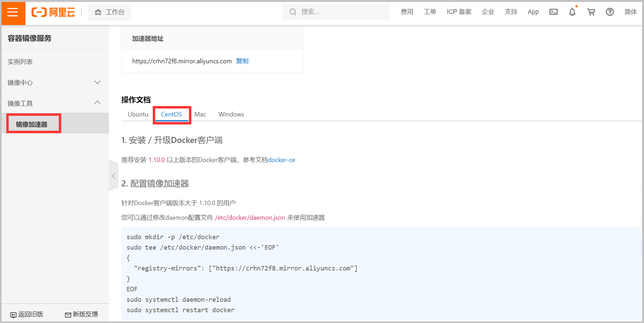Focus the 搜索 search input field
This screenshot has width=644, height=323.
(336, 12)
